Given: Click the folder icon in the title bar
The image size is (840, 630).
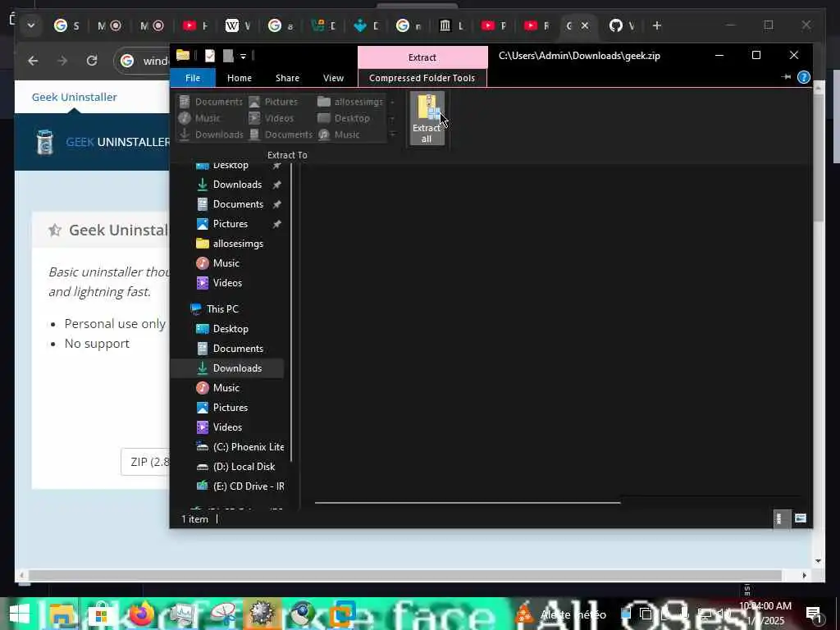Looking at the screenshot, I should 183,55.
